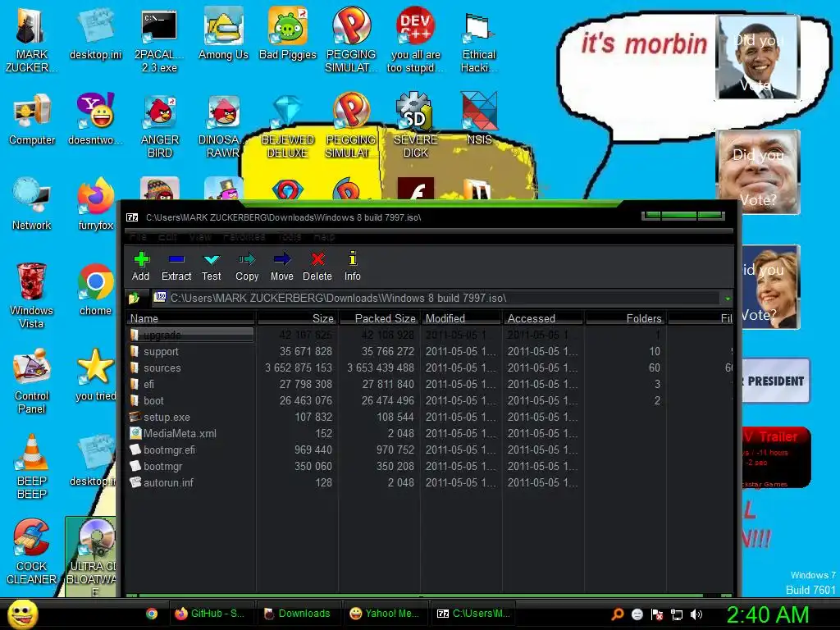Select the MARK ZUCKER... desktop icon
Screen dimensions: 840x630
tap(32, 39)
